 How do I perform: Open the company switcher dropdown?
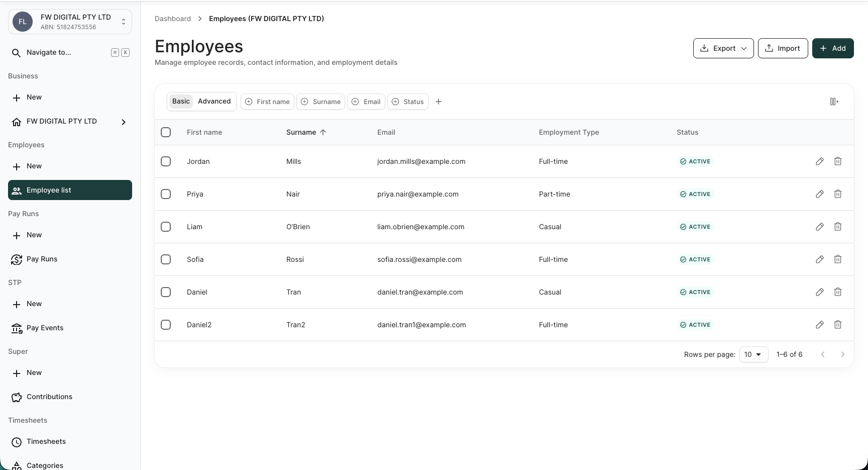tap(70, 22)
